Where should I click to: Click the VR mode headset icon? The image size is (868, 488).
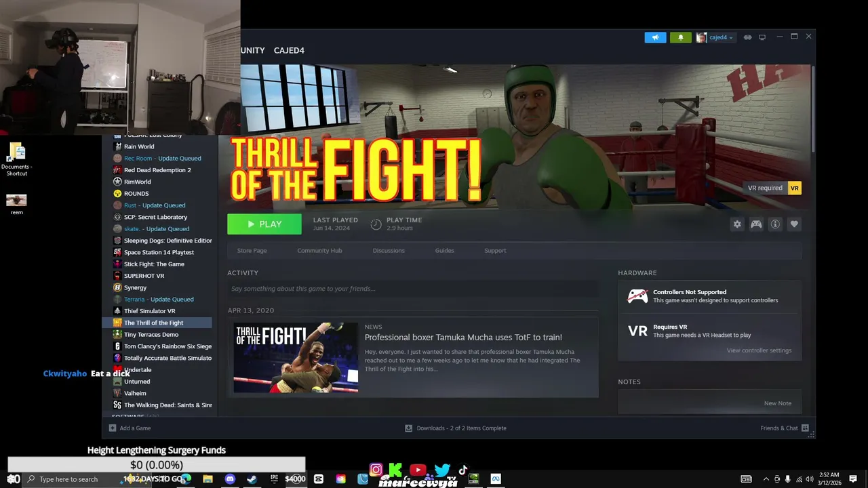[747, 37]
